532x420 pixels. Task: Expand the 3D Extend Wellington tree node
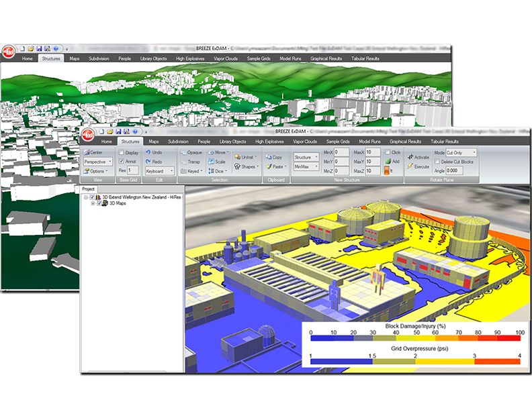tap(85, 197)
